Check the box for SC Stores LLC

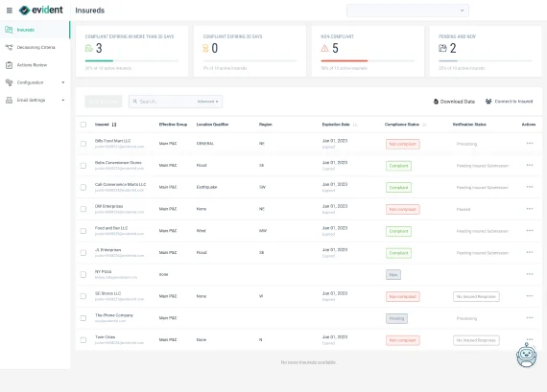83,296
